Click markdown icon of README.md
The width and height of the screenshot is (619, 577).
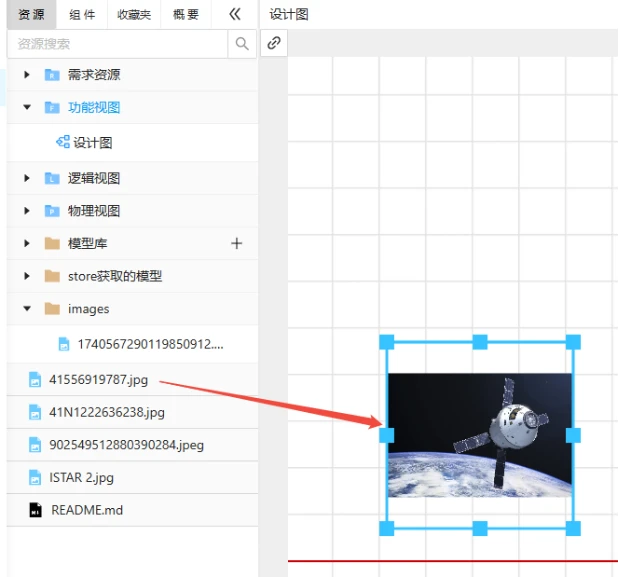(x=36, y=510)
